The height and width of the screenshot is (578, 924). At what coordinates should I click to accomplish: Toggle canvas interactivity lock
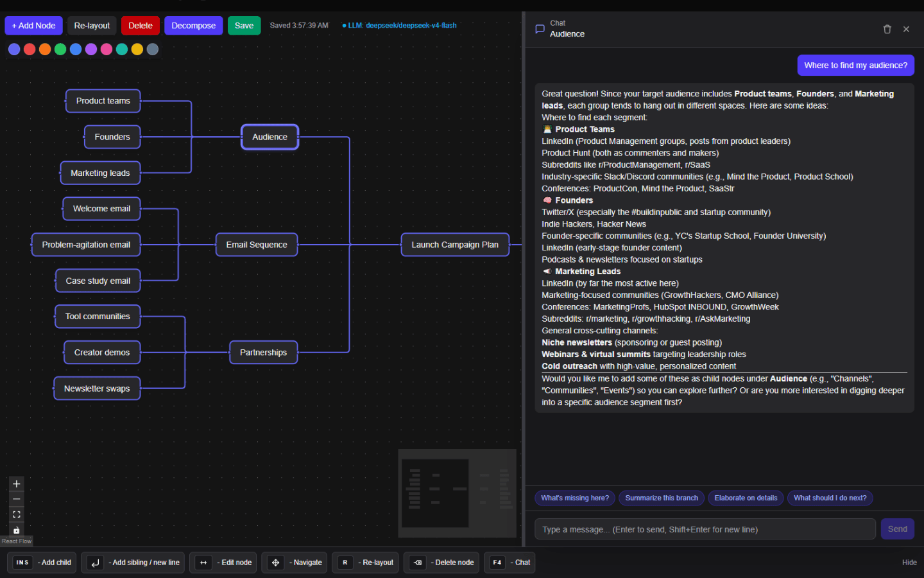tap(17, 530)
